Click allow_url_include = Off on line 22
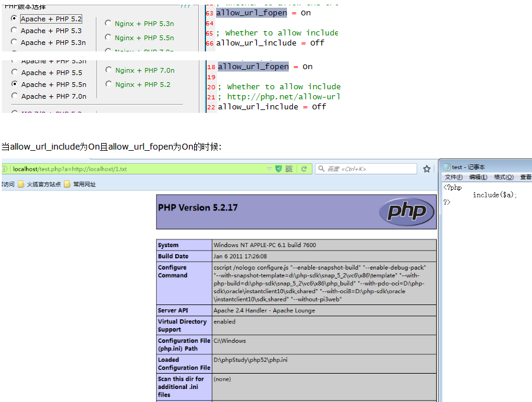532x402 pixels. (272, 107)
